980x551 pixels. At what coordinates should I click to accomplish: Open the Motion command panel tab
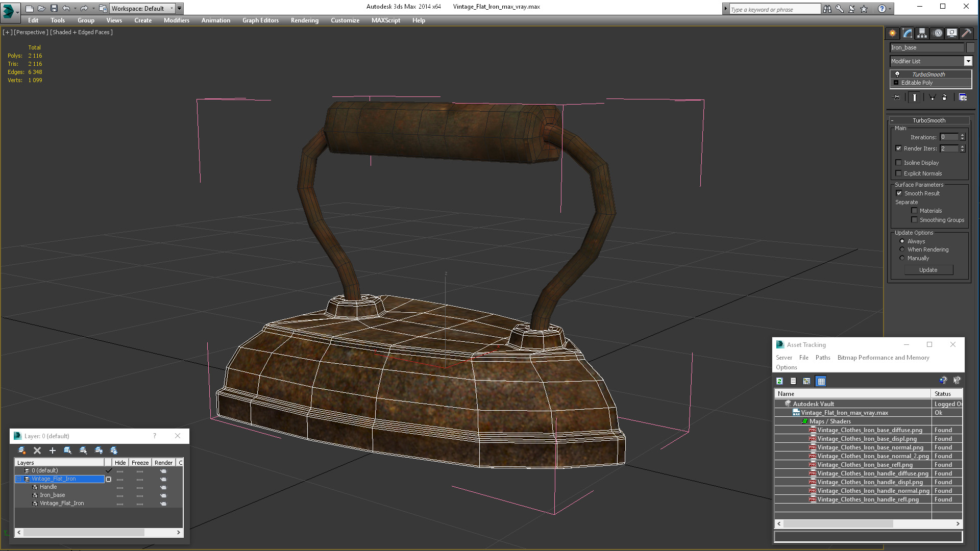point(938,33)
